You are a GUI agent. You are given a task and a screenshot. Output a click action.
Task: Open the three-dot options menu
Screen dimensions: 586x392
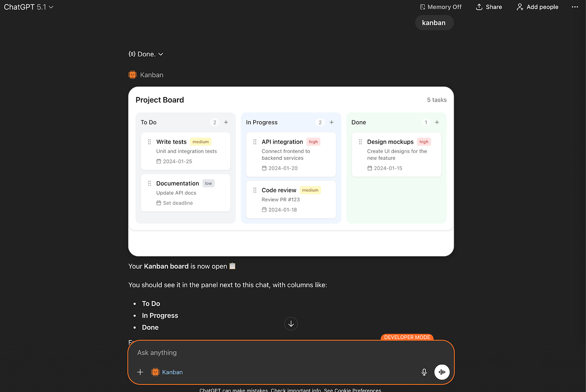[575, 7]
